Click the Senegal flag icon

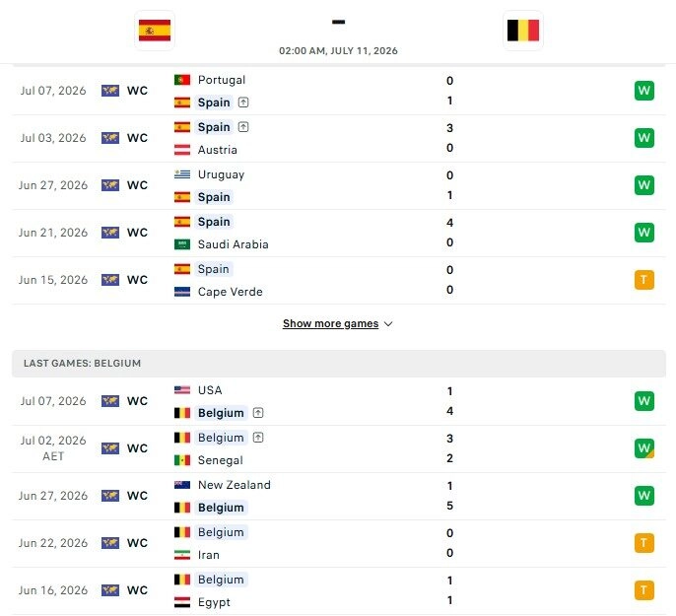[x=182, y=460]
